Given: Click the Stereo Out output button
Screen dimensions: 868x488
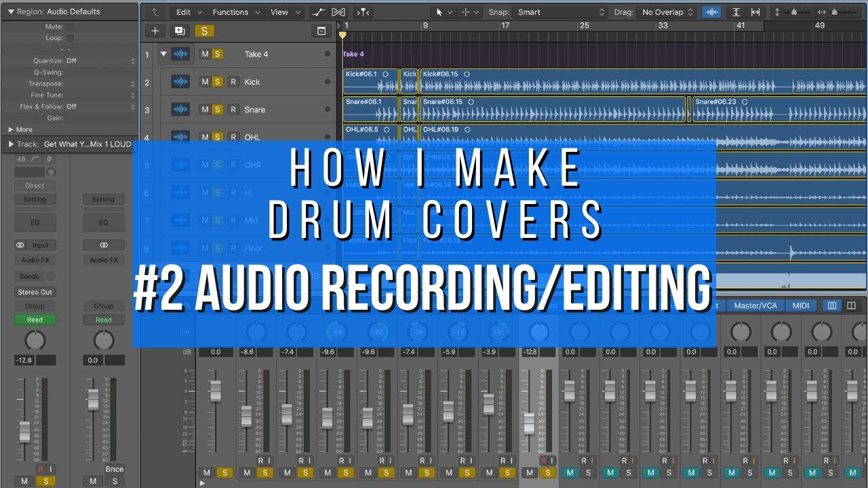Looking at the screenshot, I should click(35, 292).
